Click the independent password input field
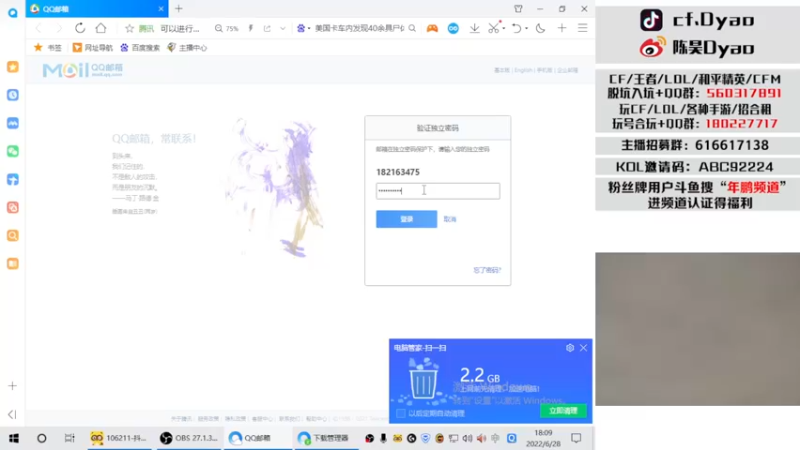This screenshot has width=800, height=450. pos(438,191)
